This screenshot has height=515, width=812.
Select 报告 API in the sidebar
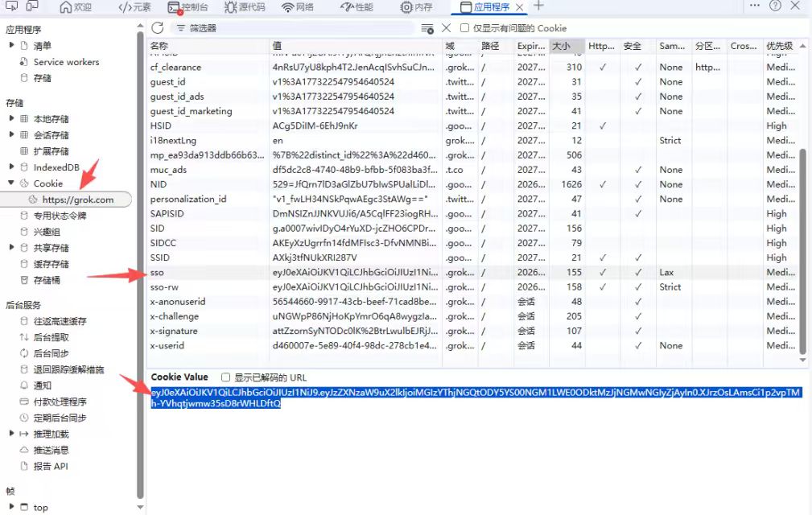pos(50,467)
